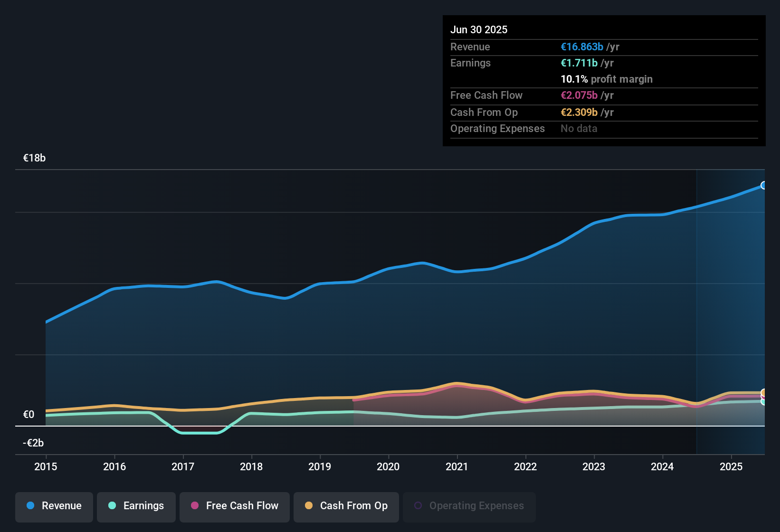
Task: Select the 2017 tick label
Action: pyautogui.click(x=183, y=466)
